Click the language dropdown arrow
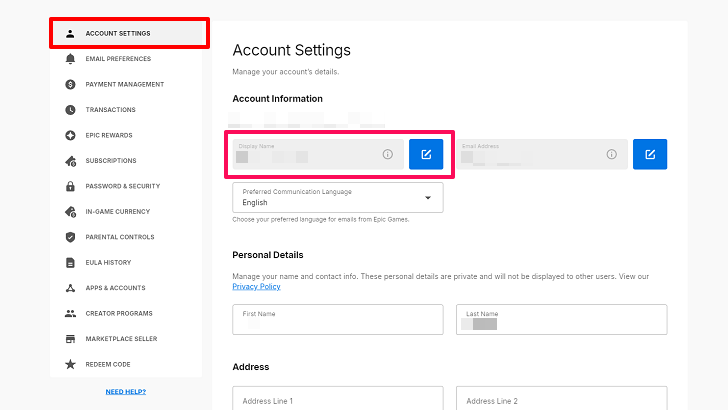 [428, 198]
